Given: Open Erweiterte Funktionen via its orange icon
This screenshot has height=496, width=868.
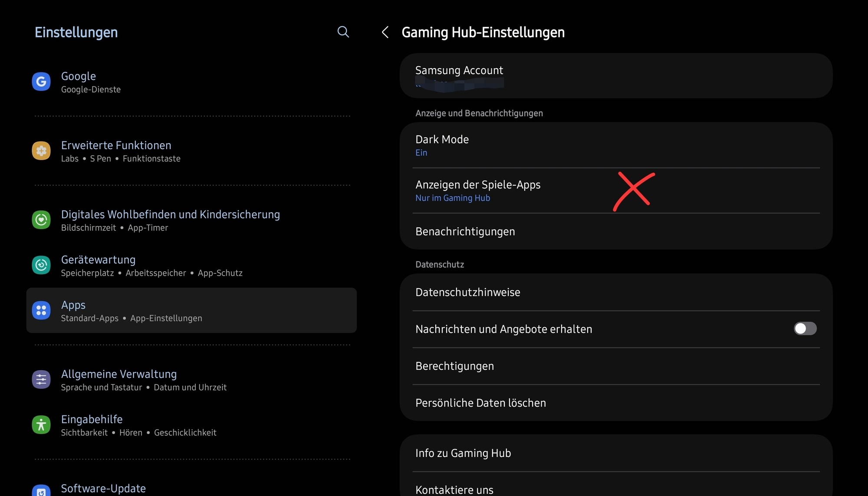Looking at the screenshot, I should tap(41, 151).
